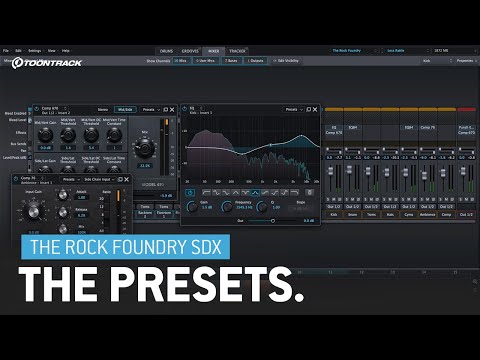480x360 pixels.
Task: Switch to the Drums tab
Action: [x=166, y=51]
